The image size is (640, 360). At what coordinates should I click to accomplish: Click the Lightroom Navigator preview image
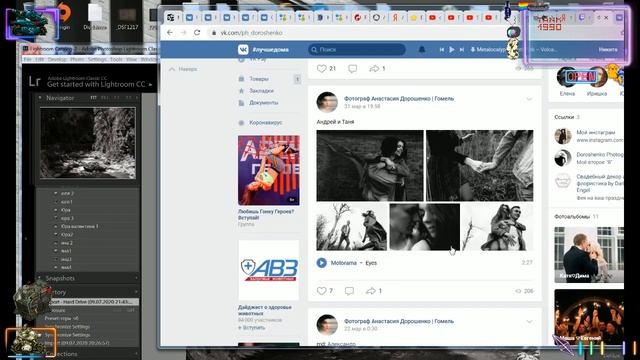pos(88,143)
